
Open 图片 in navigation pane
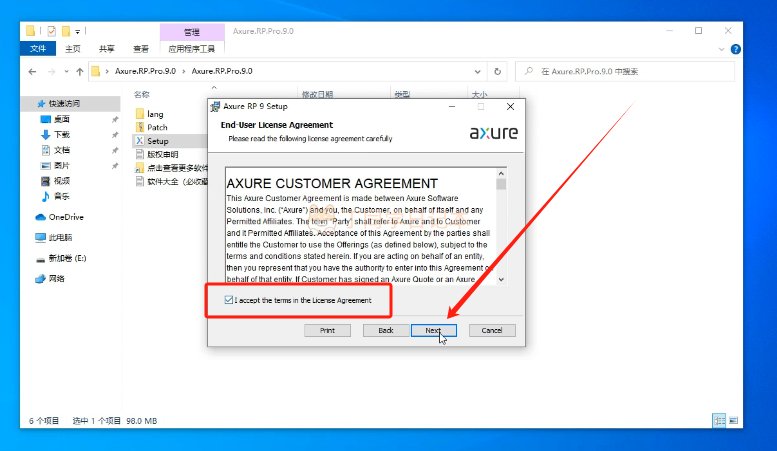pos(62,165)
